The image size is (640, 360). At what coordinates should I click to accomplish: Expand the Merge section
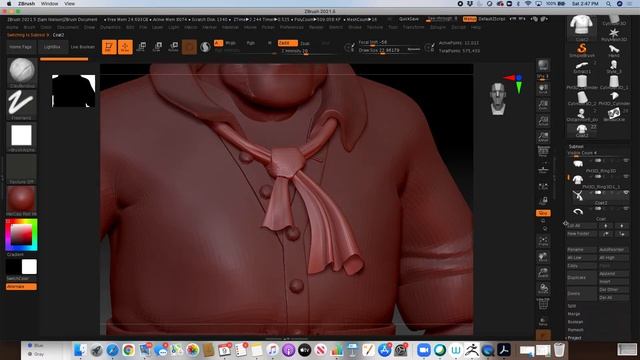(x=574, y=314)
